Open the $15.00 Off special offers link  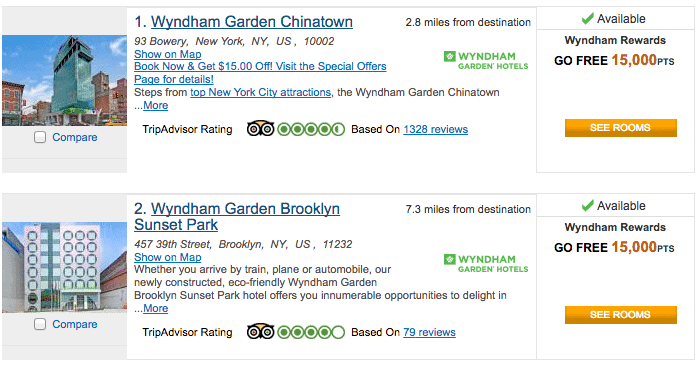coord(260,73)
